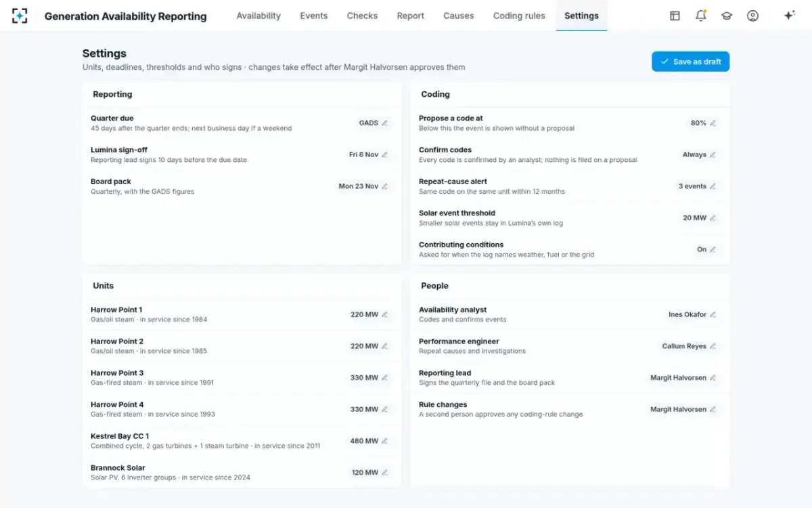Click the Repeat-cause alert label
Screen dimensions: 812x508
(x=453, y=182)
